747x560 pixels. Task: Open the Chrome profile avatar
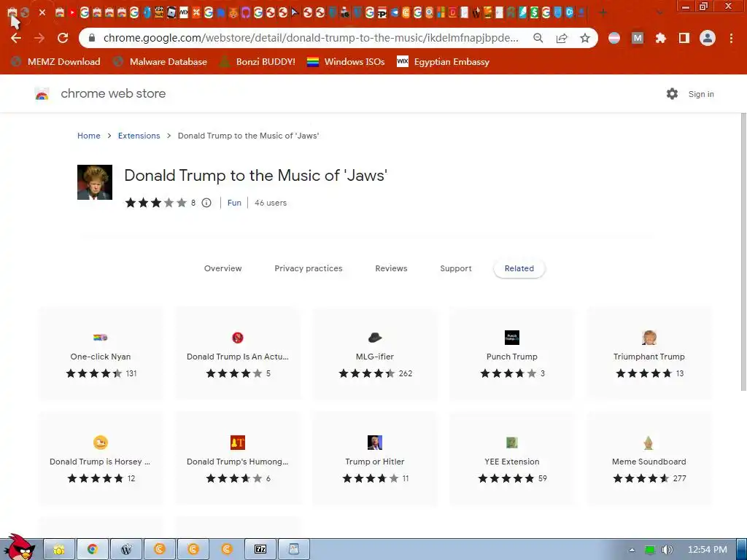pos(708,38)
